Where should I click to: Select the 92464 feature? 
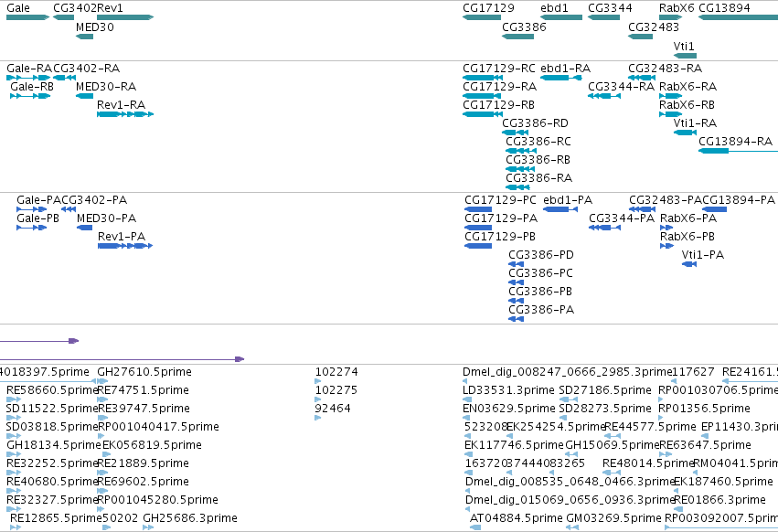pos(317,418)
